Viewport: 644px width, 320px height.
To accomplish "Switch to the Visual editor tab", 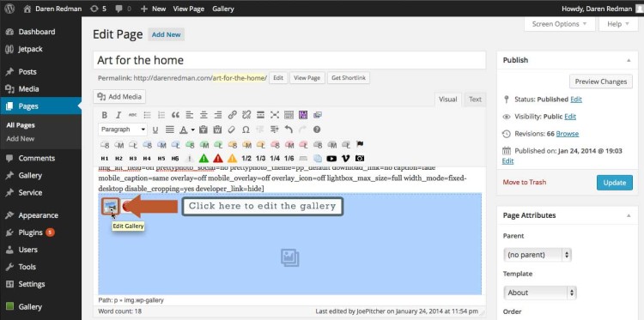I will click(447, 100).
